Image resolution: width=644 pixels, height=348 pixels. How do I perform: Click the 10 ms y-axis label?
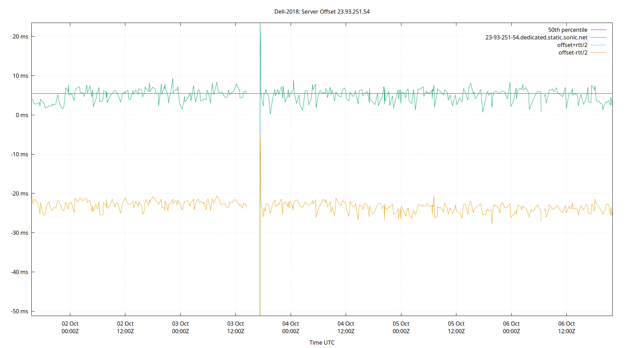click(21, 76)
